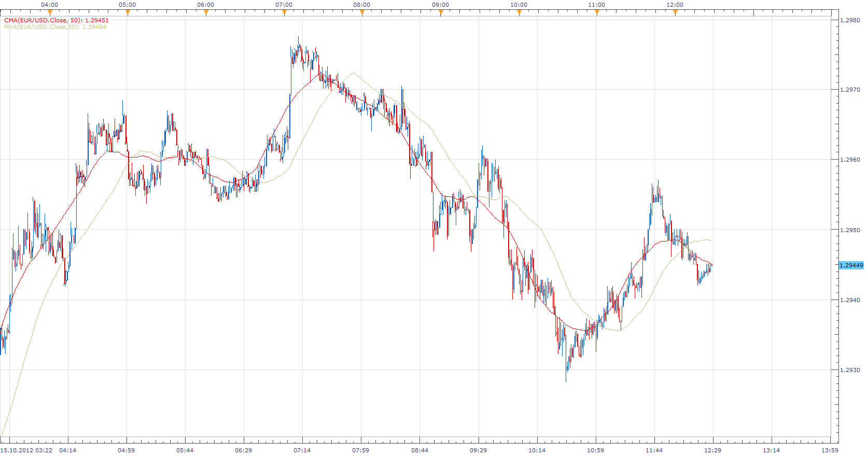
Task: Select the orange marker under 12:00
Action: 675,12
